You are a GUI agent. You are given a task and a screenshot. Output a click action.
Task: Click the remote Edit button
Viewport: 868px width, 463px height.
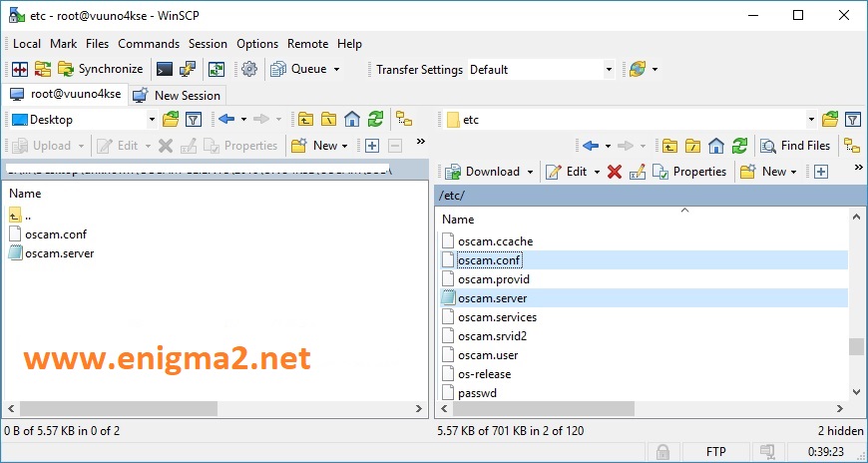(x=567, y=172)
